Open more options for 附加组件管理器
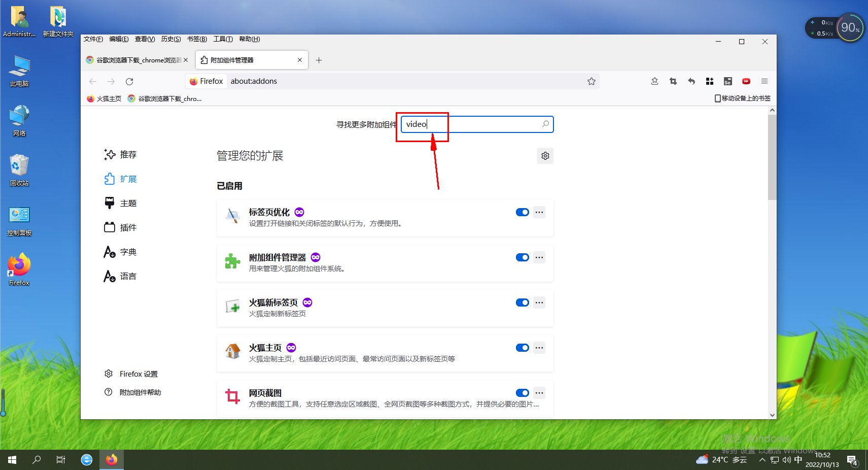Viewport: 868px width, 470px height. [539, 257]
